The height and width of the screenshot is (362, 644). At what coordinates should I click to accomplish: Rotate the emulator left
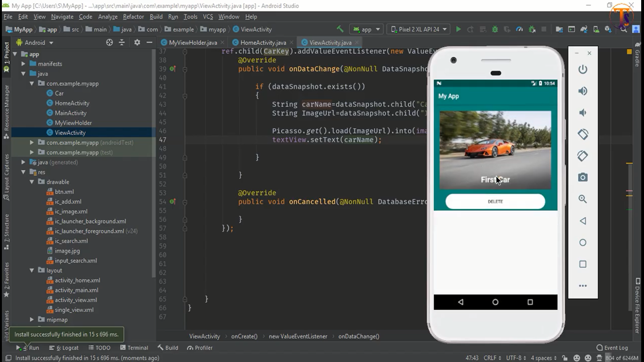coord(583,134)
